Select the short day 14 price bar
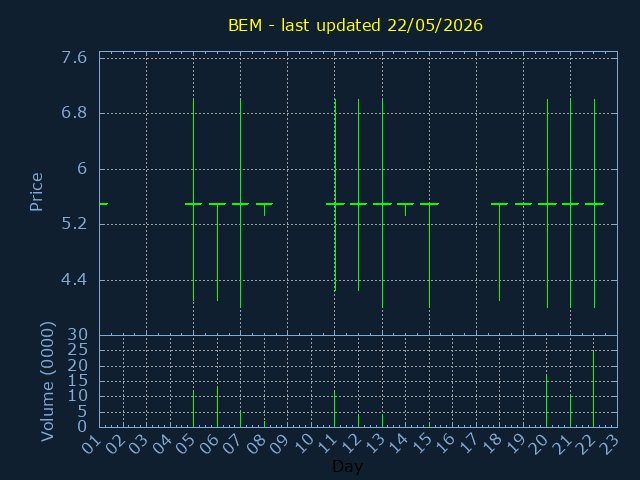 [x=405, y=209]
